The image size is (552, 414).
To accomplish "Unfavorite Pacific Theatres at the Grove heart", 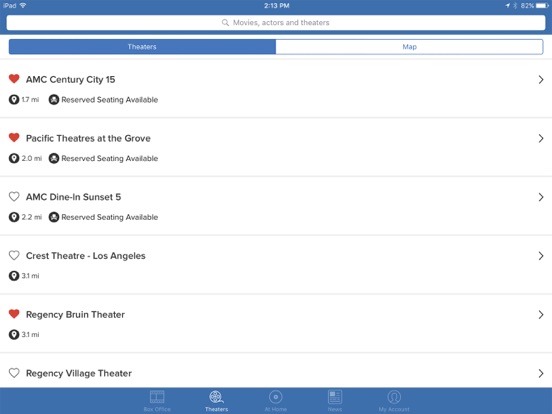I will [14, 137].
